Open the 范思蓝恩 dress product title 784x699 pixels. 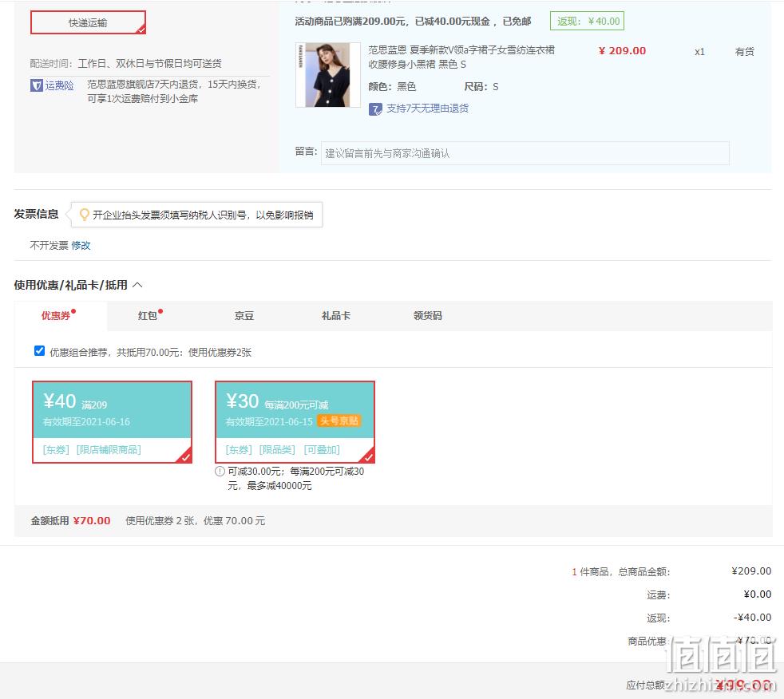[x=461, y=57]
